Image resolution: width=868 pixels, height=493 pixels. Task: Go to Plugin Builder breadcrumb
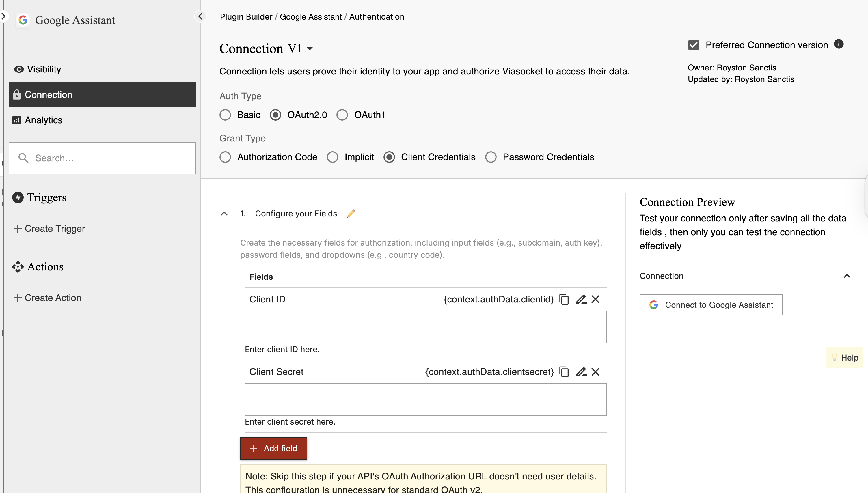tap(246, 16)
